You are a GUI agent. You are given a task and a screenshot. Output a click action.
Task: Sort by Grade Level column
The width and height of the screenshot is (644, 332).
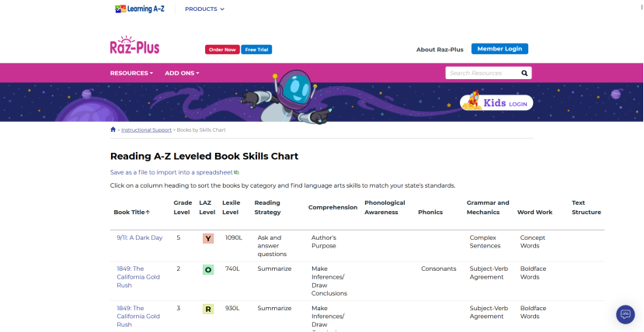pyautogui.click(x=183, y=207)
